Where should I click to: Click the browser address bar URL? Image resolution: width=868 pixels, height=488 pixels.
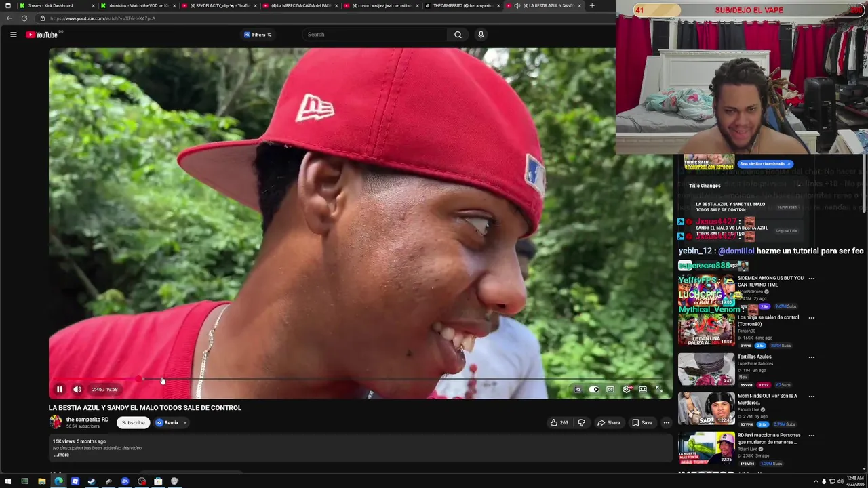(102, 18)
